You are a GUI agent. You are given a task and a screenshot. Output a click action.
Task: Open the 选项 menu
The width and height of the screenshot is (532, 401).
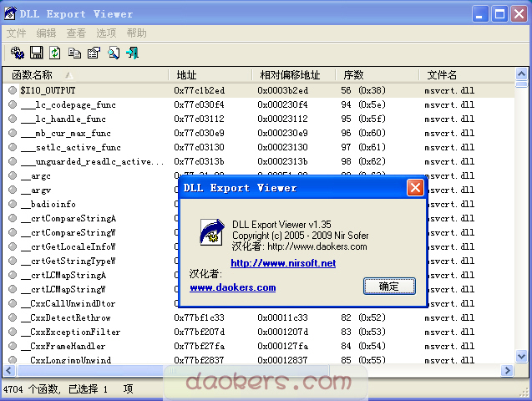coord(106,33)
